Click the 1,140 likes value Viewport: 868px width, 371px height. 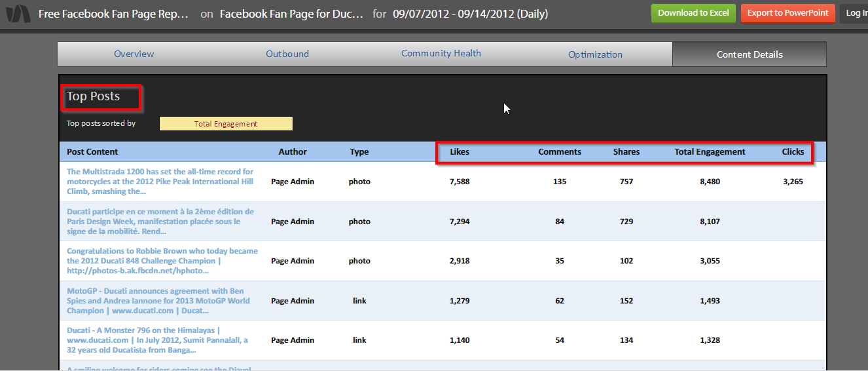[460, 340]
